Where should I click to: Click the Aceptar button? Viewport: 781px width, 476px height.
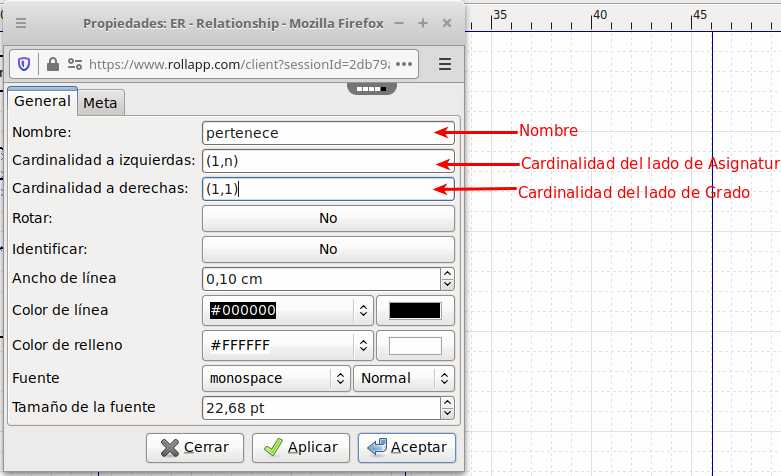pos(406,448)
